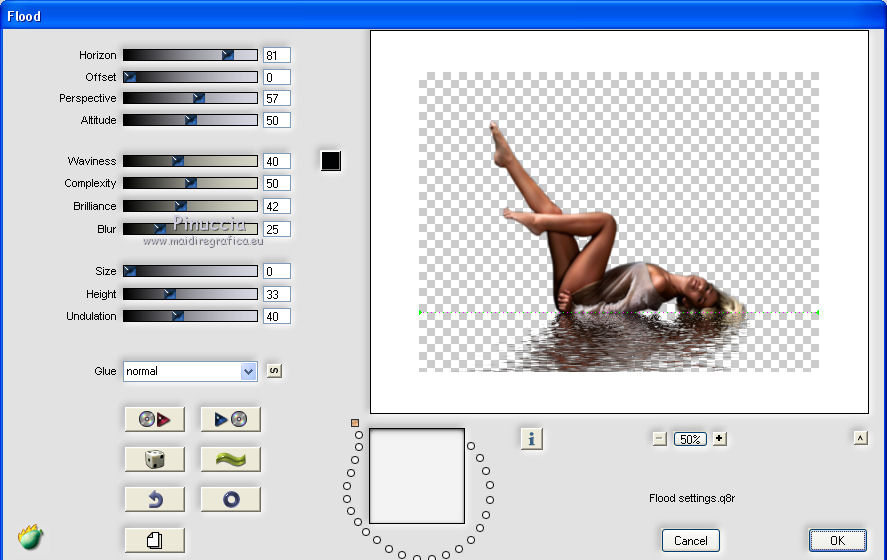Click the small S button beside Glue
The height and width of the screenshot is (560, 887).
coord(274,371)
